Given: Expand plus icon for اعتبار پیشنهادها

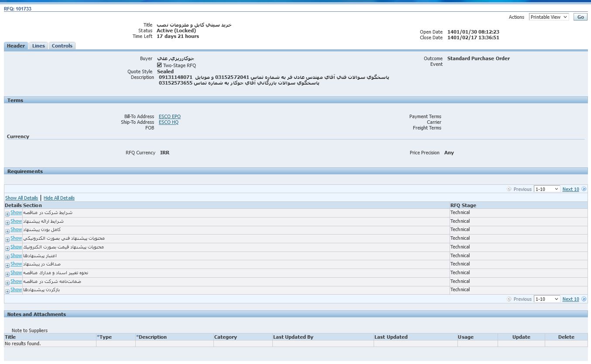Looking at the screenshot, I should click(x=7, y=257).
